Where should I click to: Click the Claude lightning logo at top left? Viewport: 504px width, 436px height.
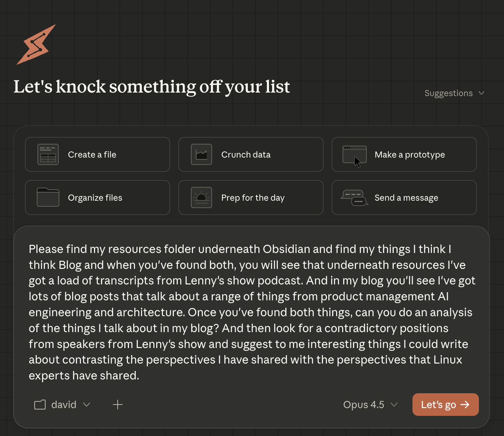click(36, 44)
